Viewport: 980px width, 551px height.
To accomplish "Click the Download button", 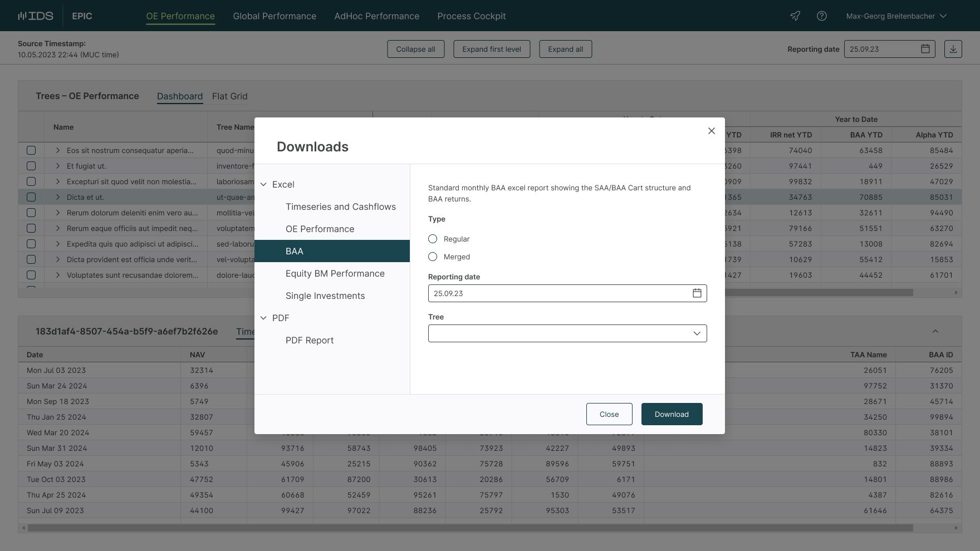I will tap(672, 414).
